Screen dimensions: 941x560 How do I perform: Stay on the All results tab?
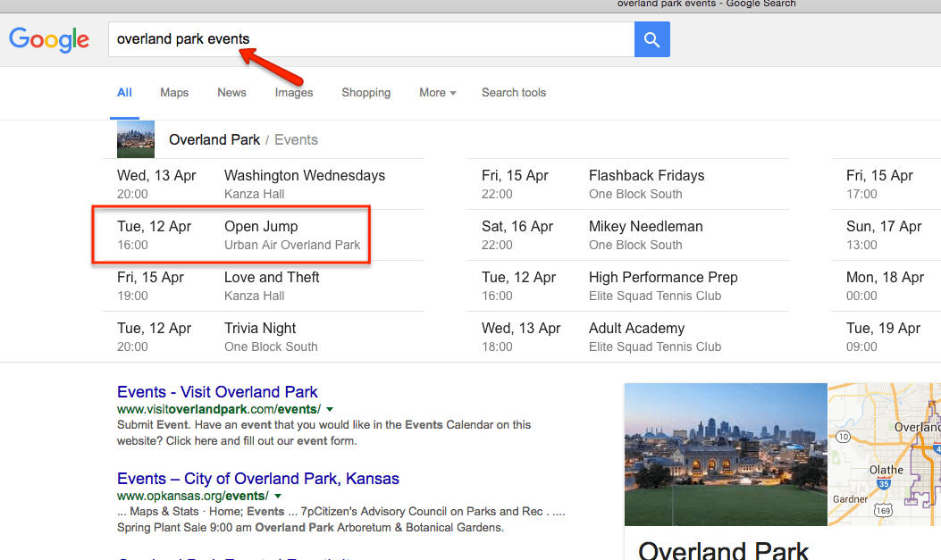click(124, 92)
